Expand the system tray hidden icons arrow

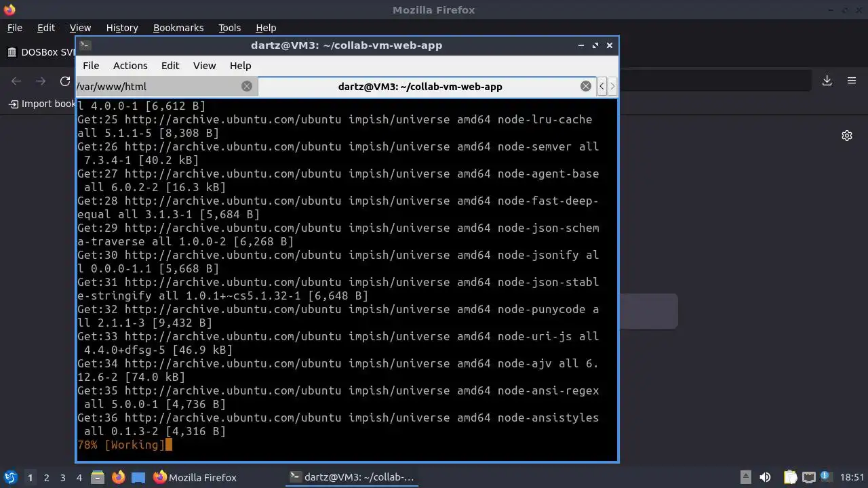point(745,477)
